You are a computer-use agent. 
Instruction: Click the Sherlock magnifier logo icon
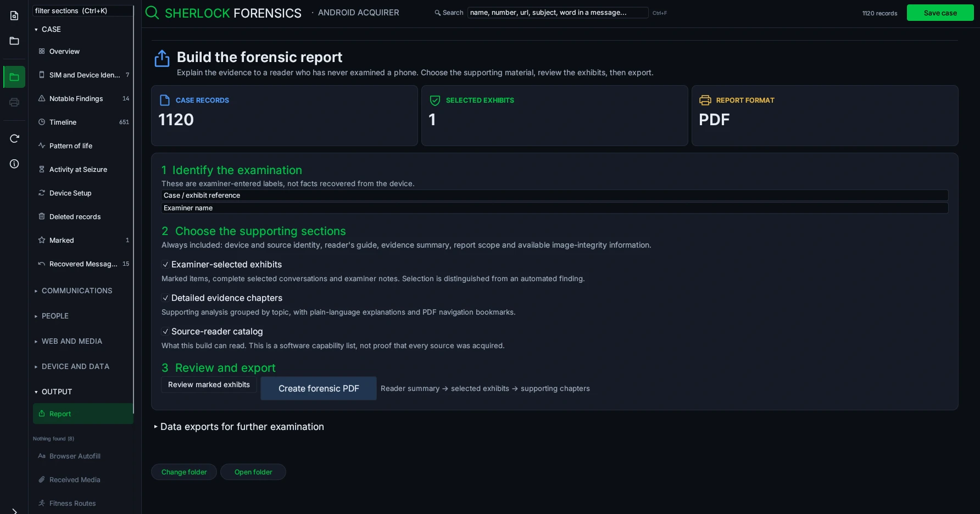[x=152, y=13]
